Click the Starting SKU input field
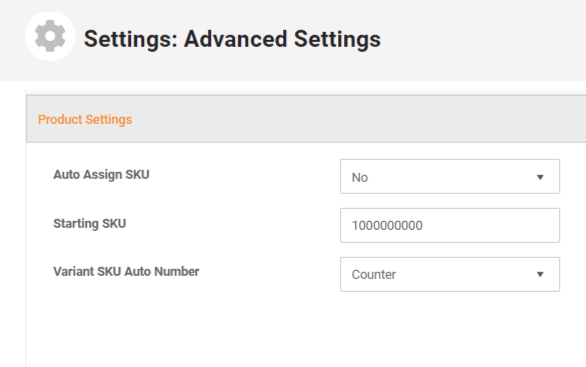Viewport: 586px width, 367px height. click(x=450, y=225)
